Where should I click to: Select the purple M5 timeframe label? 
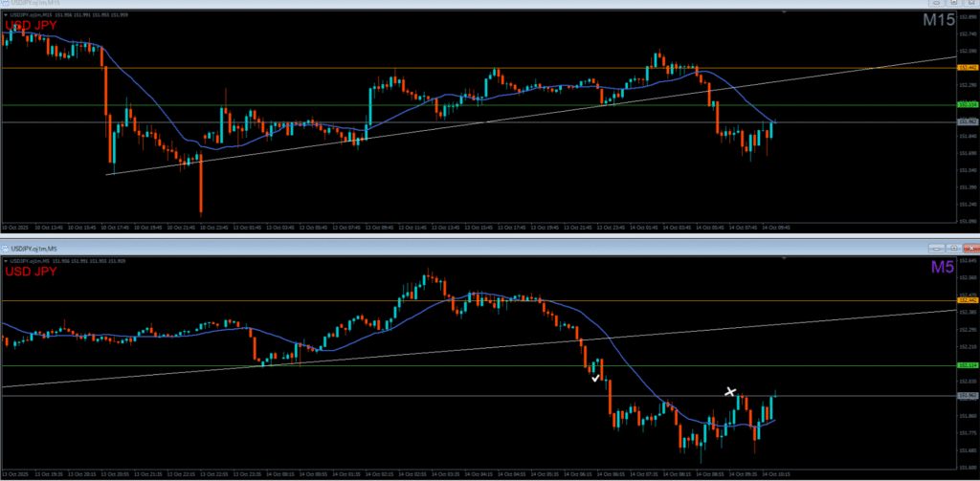pyautogui.click(x=943, y=267)
